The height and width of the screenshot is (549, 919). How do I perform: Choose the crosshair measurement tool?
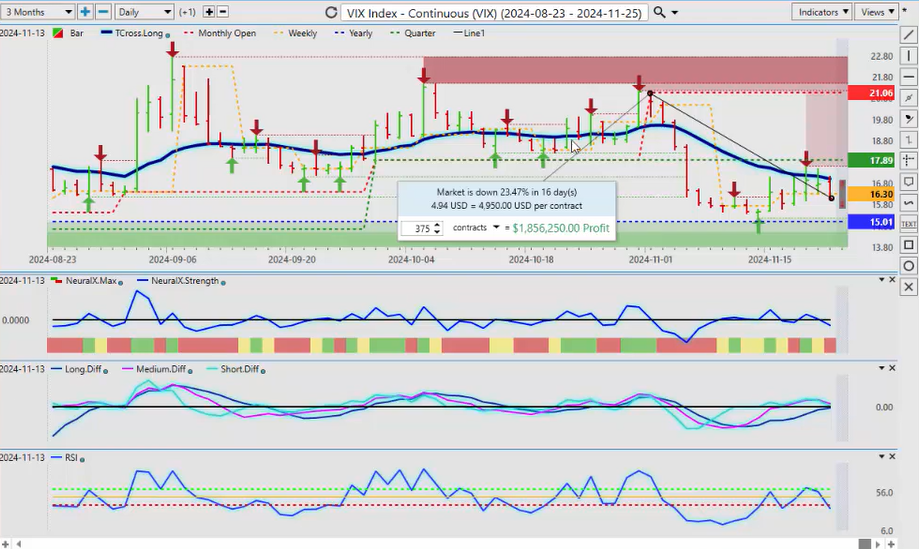pos(907,160)
